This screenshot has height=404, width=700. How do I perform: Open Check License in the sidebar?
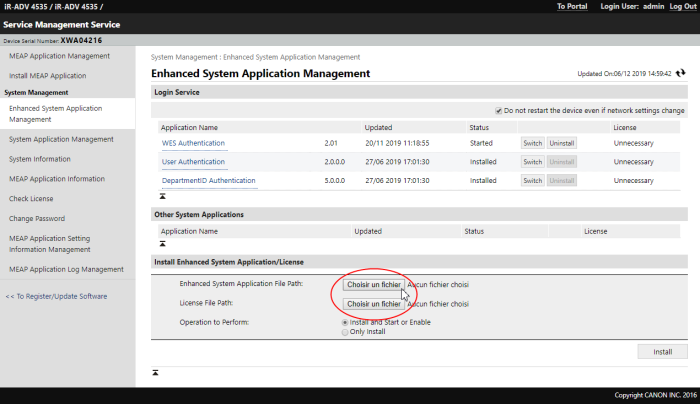click(x=31, y=198)
